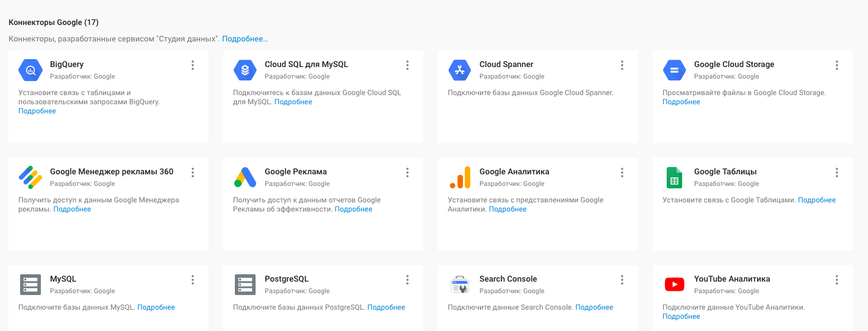
Task: Click the Cloud SQL для MySQL icon
Action: pos(245,70)
